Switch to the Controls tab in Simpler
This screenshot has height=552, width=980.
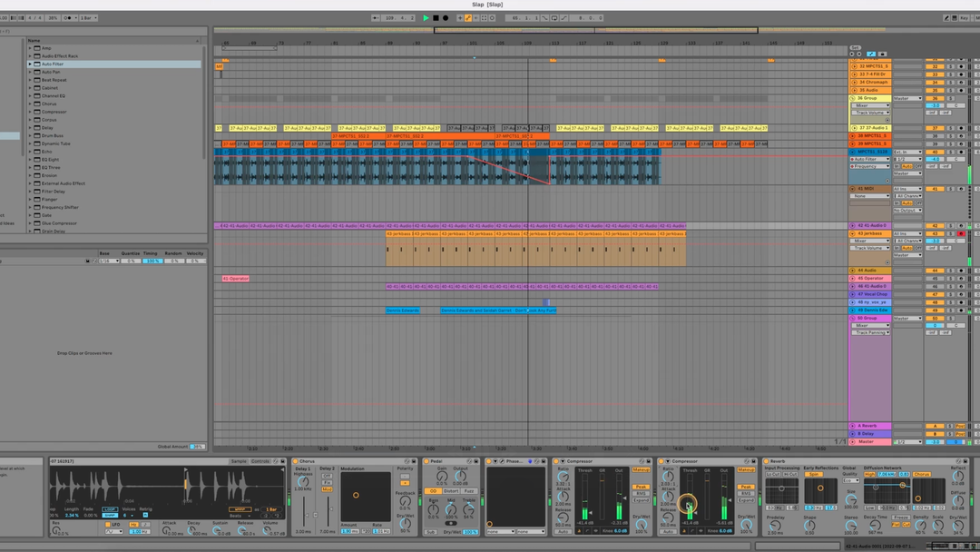click(260, 461)
